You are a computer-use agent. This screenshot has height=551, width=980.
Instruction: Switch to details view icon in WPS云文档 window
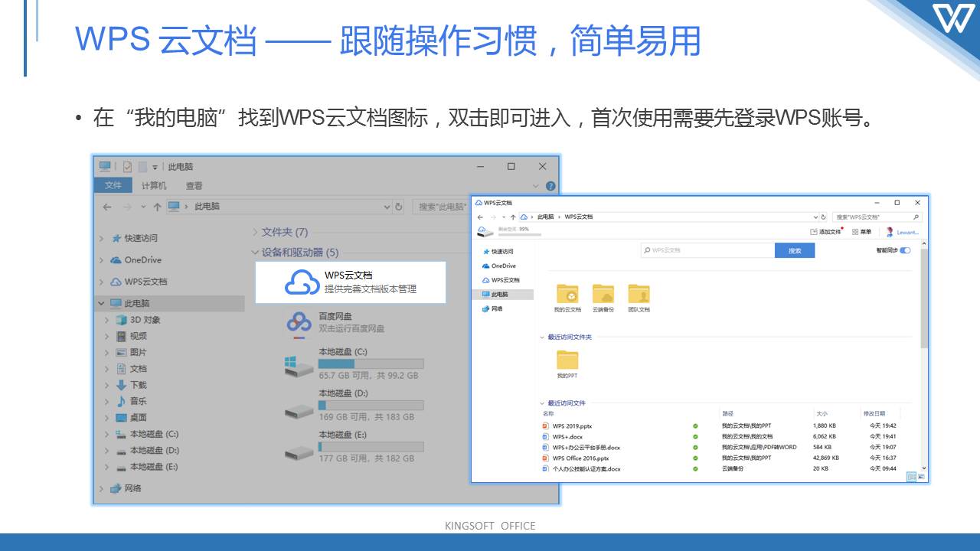pos(910,477)
